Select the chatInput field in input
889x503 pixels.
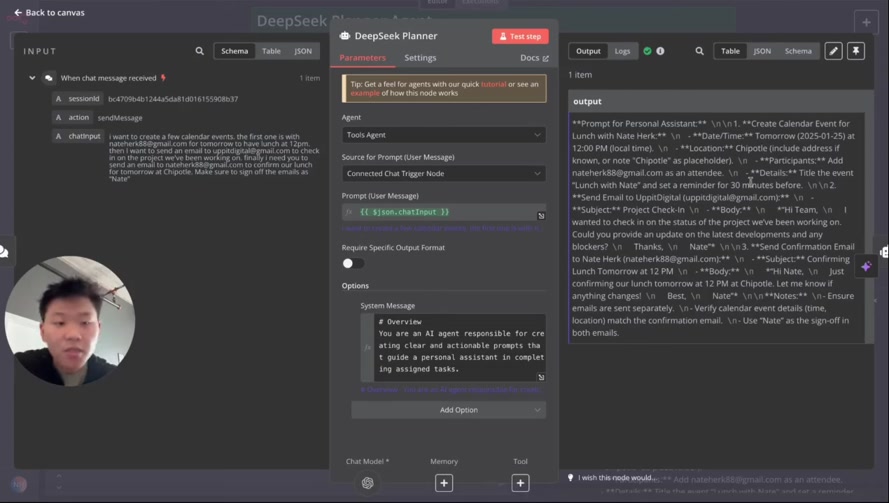(x=79, y=136)
